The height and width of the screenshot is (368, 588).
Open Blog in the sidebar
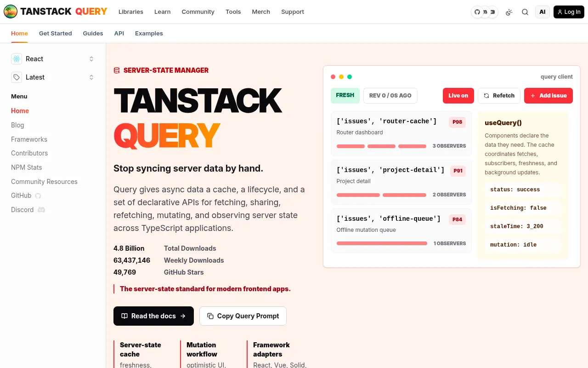17,125
